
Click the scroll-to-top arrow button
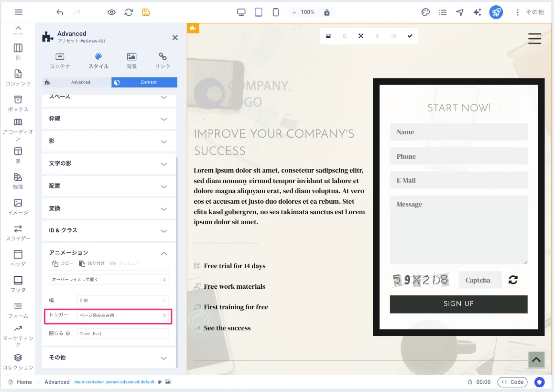pyautogui.click(x=536, y=360)
